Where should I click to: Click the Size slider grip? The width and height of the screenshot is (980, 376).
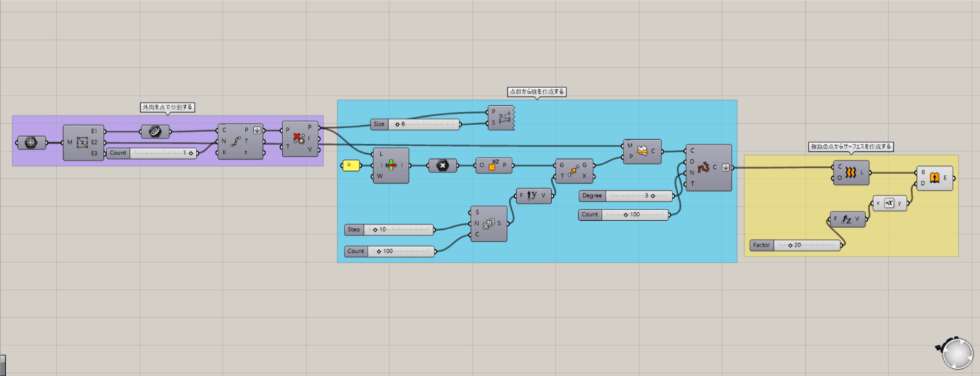[397, 124]
